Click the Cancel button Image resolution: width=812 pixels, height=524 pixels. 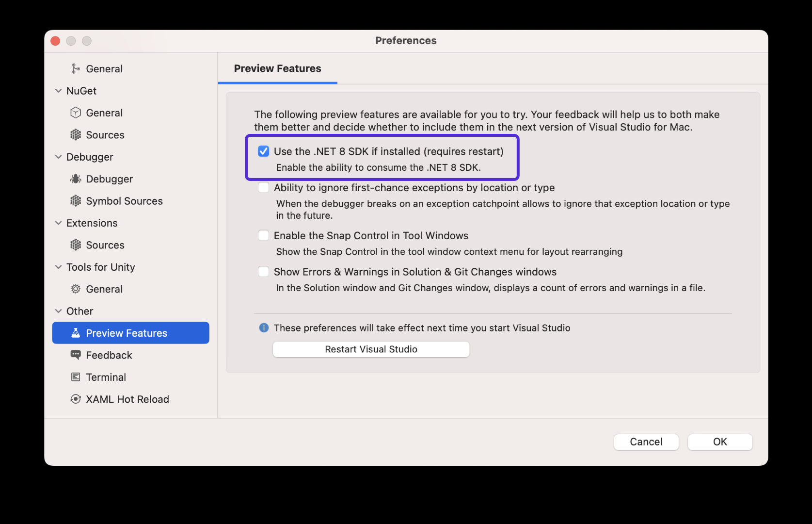point(646,442)
